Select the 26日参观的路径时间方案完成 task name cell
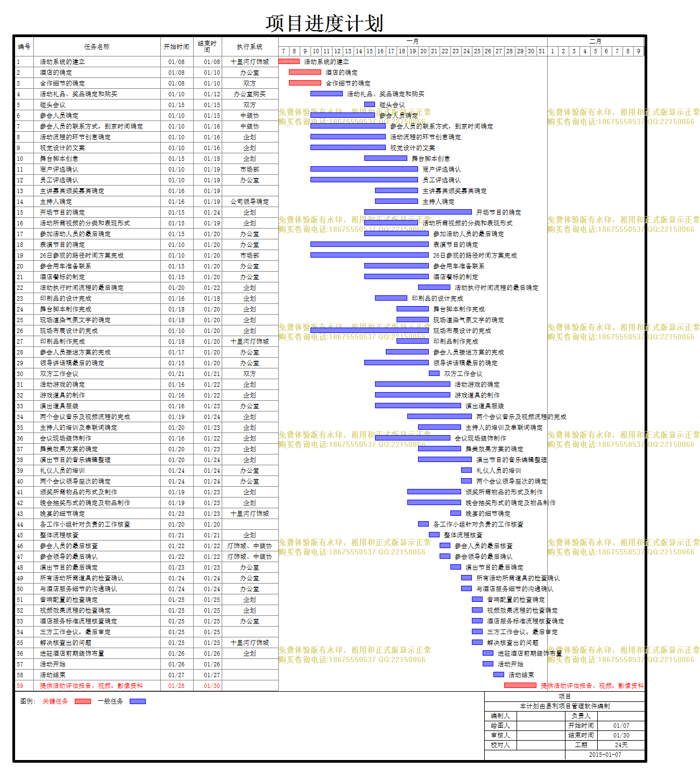The height and width of the screenshot is (774, 700). point(97,255)
